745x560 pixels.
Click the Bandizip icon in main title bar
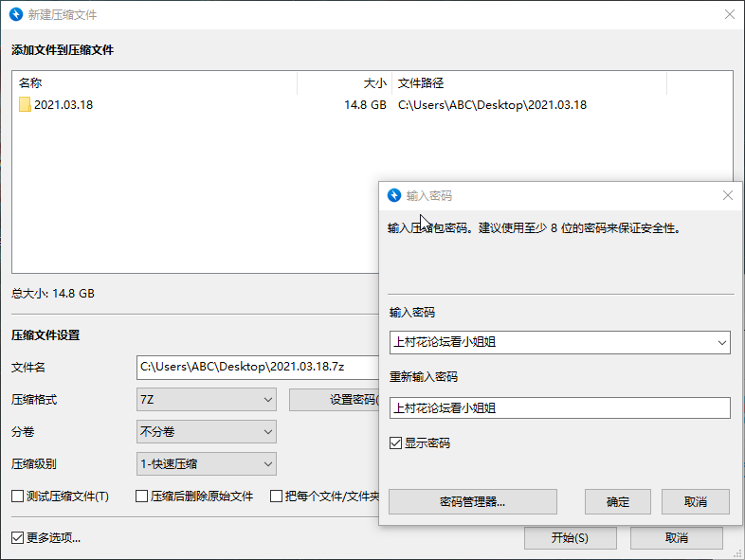click(16, 15)
